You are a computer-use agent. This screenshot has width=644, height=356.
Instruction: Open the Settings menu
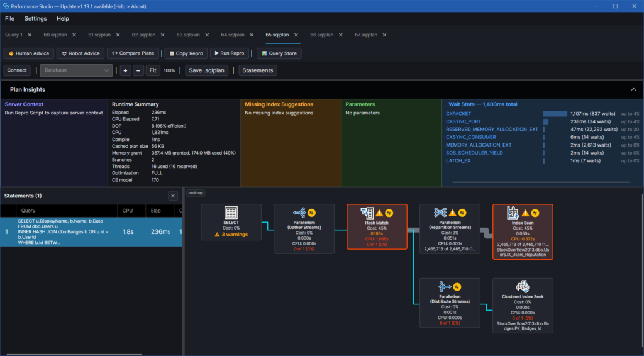pos(35,18)
